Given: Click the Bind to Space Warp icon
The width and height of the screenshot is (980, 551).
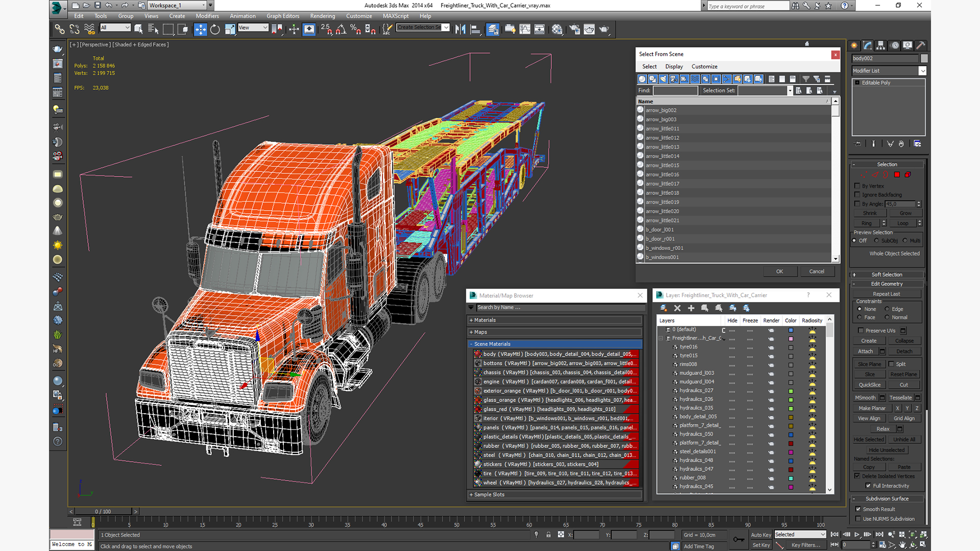Looking at the screenshot, I should point(89,29).
